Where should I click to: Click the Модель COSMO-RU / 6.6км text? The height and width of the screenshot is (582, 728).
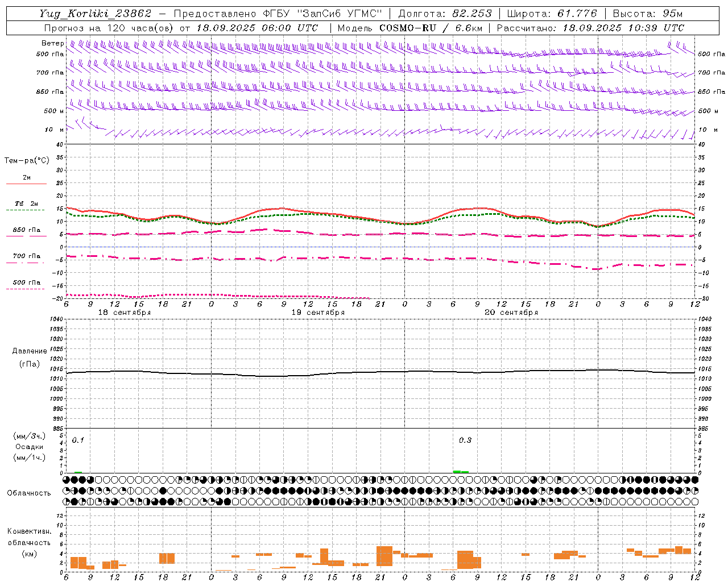pos(410,28)
